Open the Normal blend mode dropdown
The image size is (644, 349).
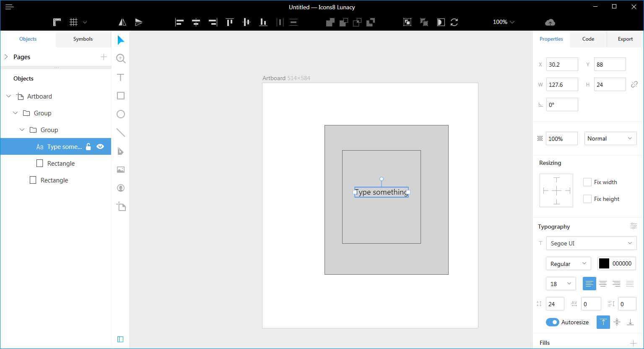coord(610,138)
